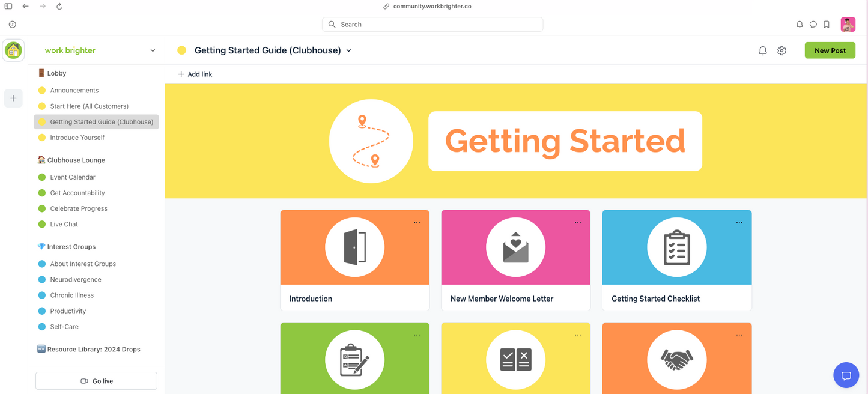Image resolution: width=868 pixels, height=394 pixels.
Task: Toggle the browser sidebar panel icon
Action: (x=8, y=6)
